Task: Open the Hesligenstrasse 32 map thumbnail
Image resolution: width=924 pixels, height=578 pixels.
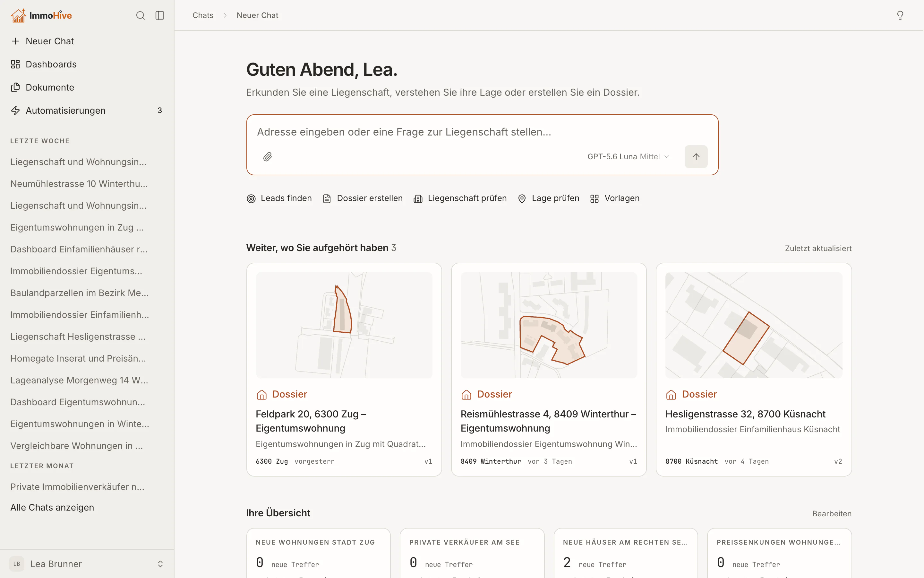Action: [753, 325]
